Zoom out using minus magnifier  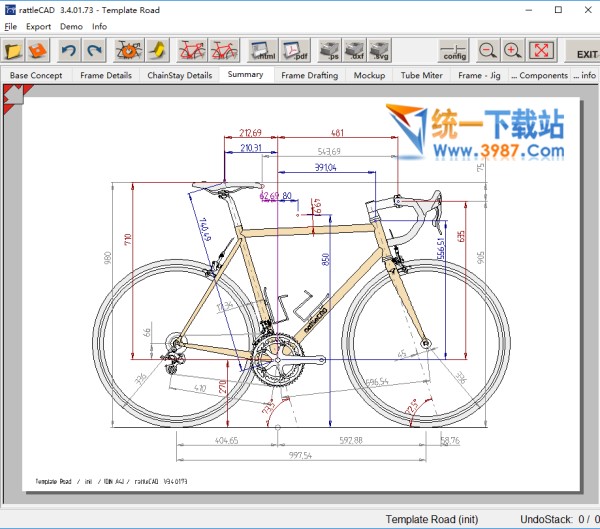tap(487, 49)
